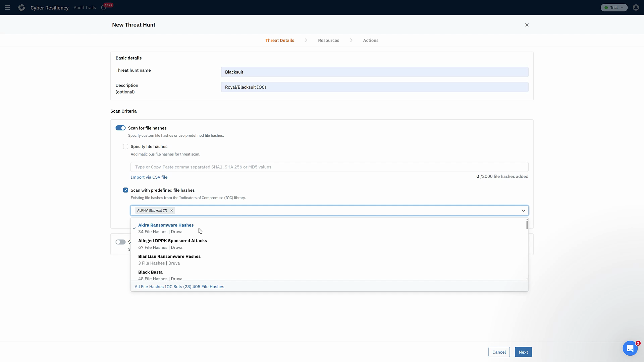
Task: Remove the ALPHV Blackcat (7) chip
Action: coord(171,210)
